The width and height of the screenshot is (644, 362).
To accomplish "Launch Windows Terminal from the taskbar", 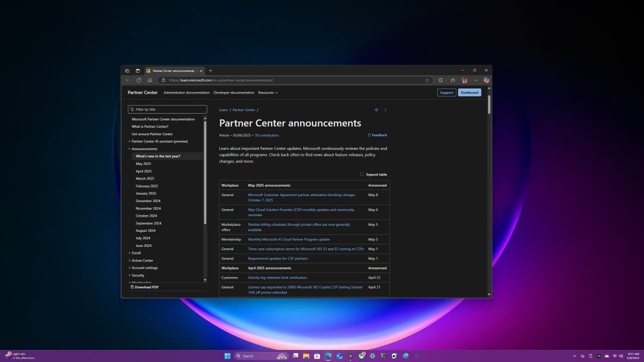I will (x=383, y=356).
